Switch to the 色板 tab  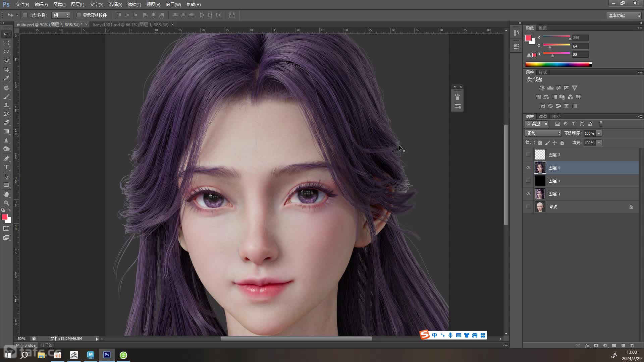pyautogui.click(x=542, y=28)
